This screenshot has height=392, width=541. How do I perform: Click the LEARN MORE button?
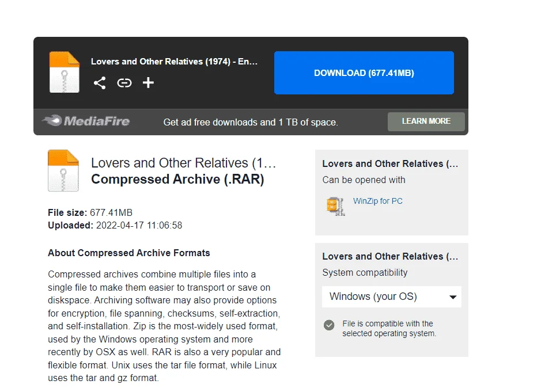(x=426, y=121)
